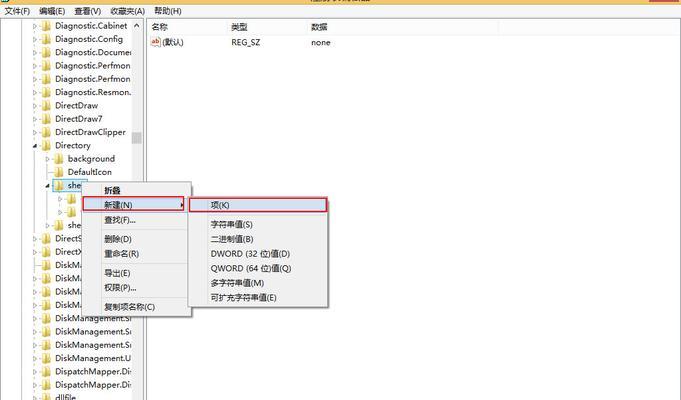681x400 pixels.
Task: Expand the background subkey arrow
Action: (48, 159)
